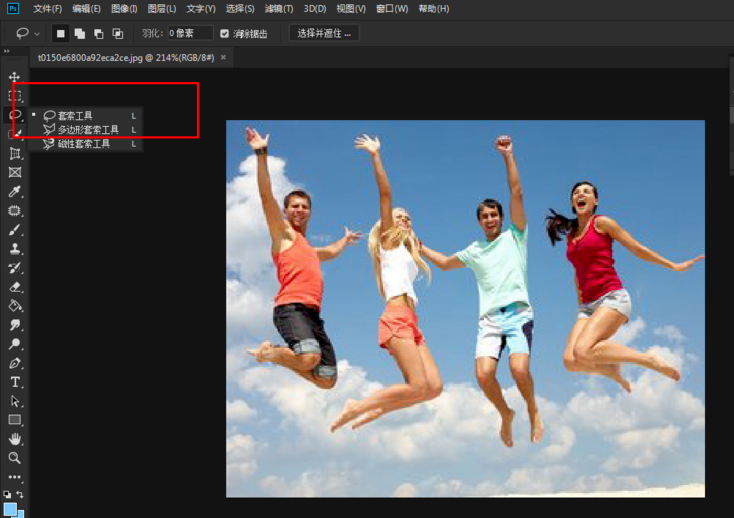Click the 羽化 feather input field
This screenshot has height=518, width=734.
(x=190, y=33)
